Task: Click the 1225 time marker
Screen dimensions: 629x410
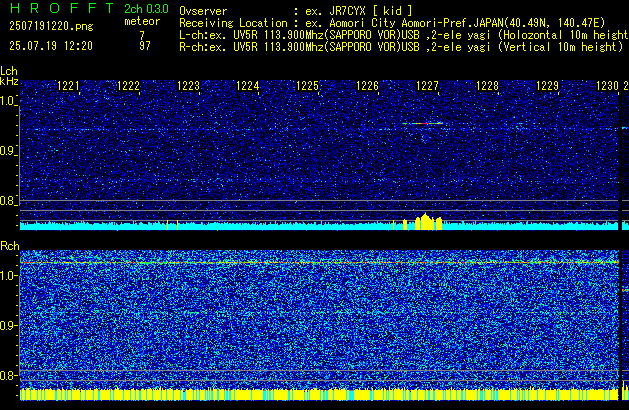Action: click(307, 86)
